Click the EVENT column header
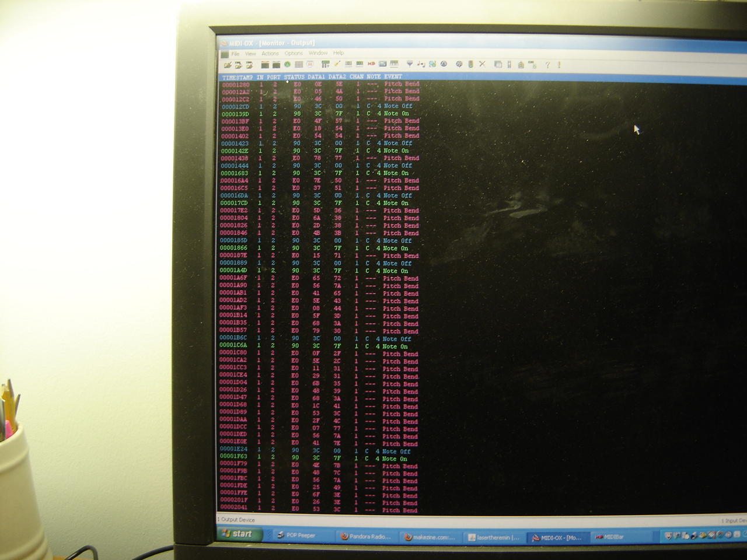Viewport: 747px width, 560px height. 393,76
